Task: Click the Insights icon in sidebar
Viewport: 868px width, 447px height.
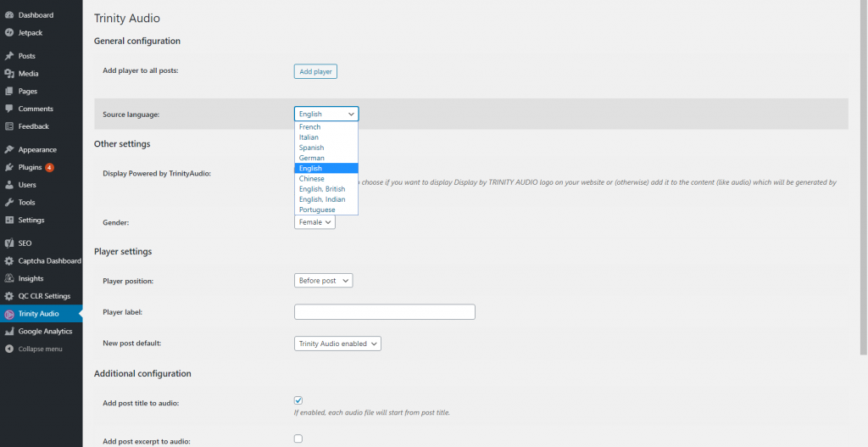Action: point(8,278)
